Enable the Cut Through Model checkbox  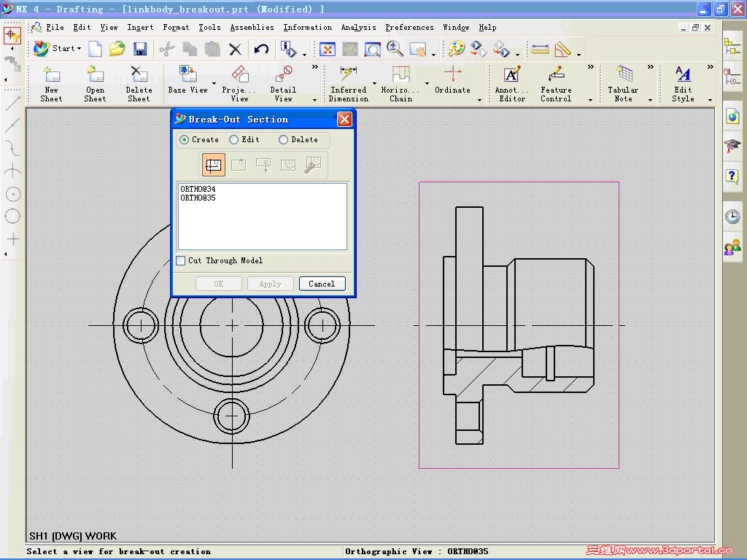181,260
